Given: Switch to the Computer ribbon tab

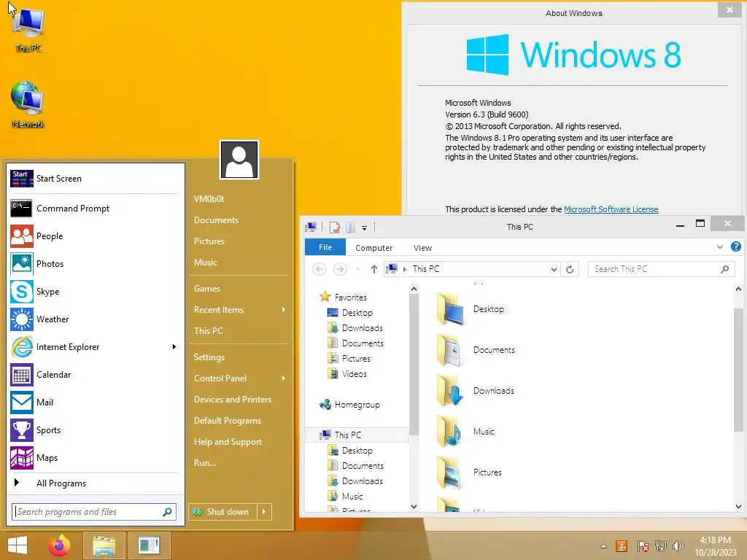Looking at the screenshot, I should click(374, 248).
